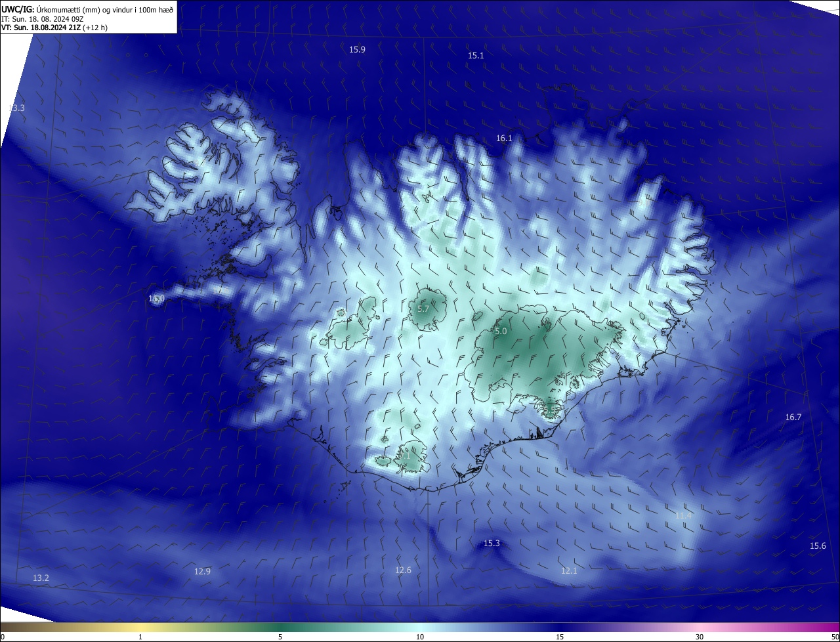Select the 12.9 value in the southwest
Image resolution: width=840 pixels, height=642 pixels.
(202, 572)
